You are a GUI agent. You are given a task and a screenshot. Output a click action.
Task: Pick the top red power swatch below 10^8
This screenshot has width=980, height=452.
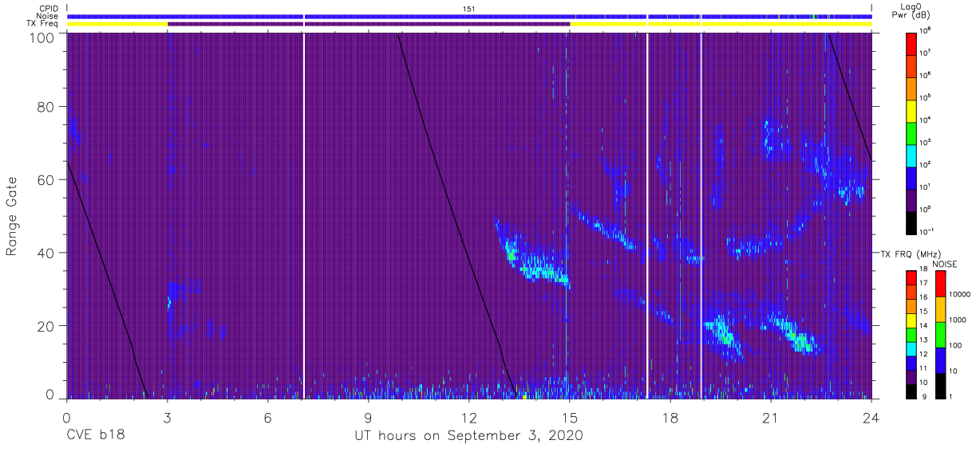(911, 43)
